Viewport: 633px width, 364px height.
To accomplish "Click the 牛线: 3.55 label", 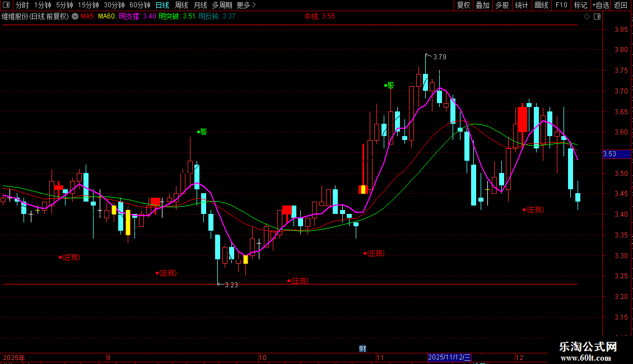I will (x=319, y=17).
